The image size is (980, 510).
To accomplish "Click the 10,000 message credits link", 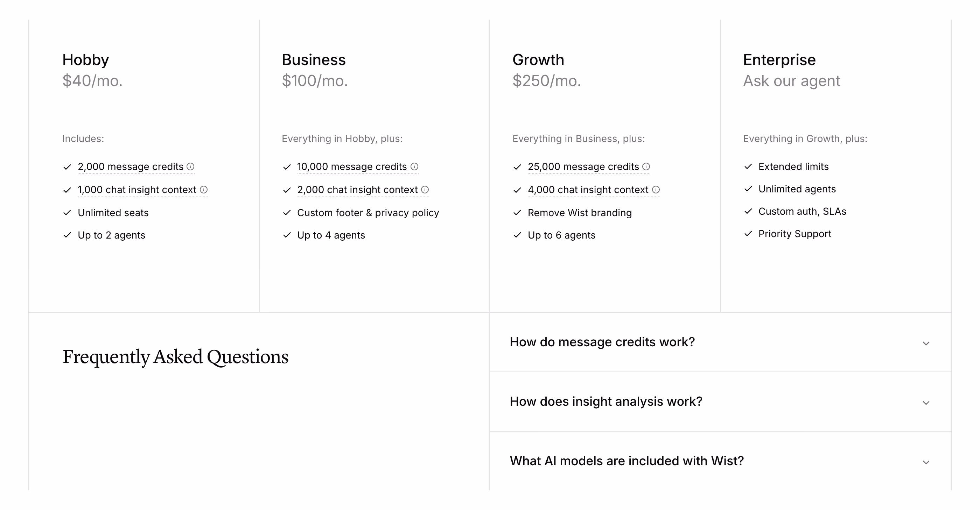I will click(352, 167).
